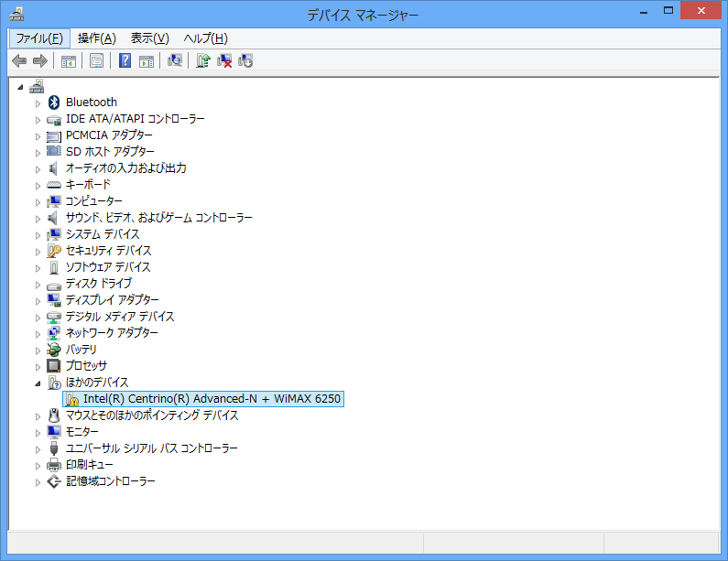This screenshot has width=728, height=561.
Task: Collapse the ほかのデバイス category
Action: pos(38,383)
